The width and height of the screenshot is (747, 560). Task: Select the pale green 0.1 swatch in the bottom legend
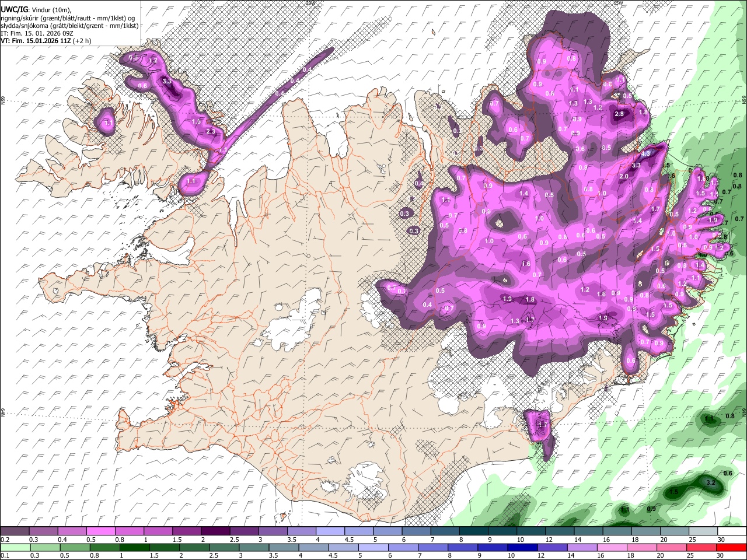coord(15,548)
